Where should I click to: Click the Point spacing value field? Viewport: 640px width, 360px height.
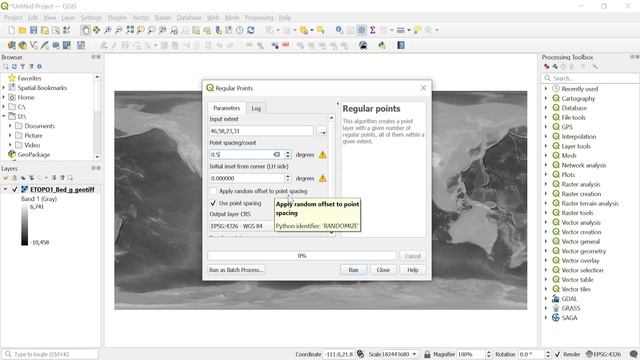click(246, 155)
